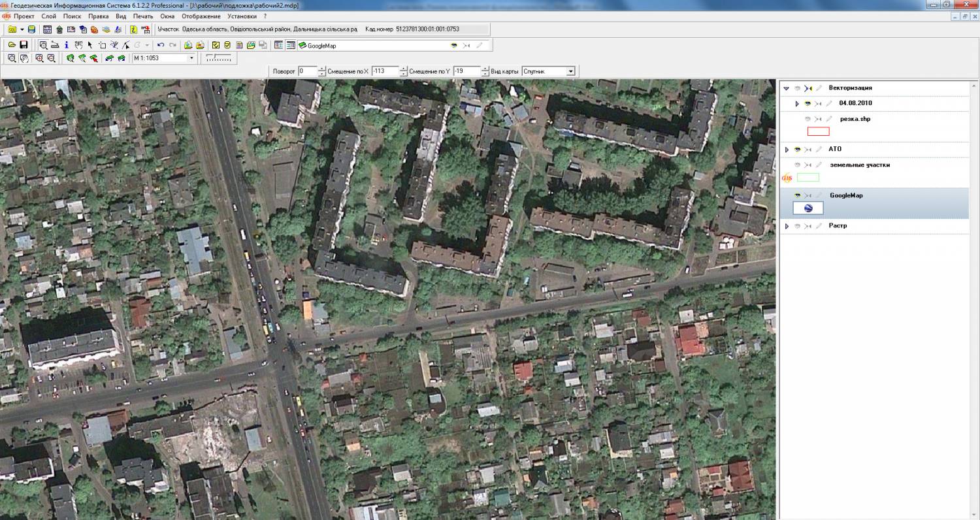Viewport: 980px width, 520px height.
Task: Select the резка.shp layer name
Action: [855, 119]
